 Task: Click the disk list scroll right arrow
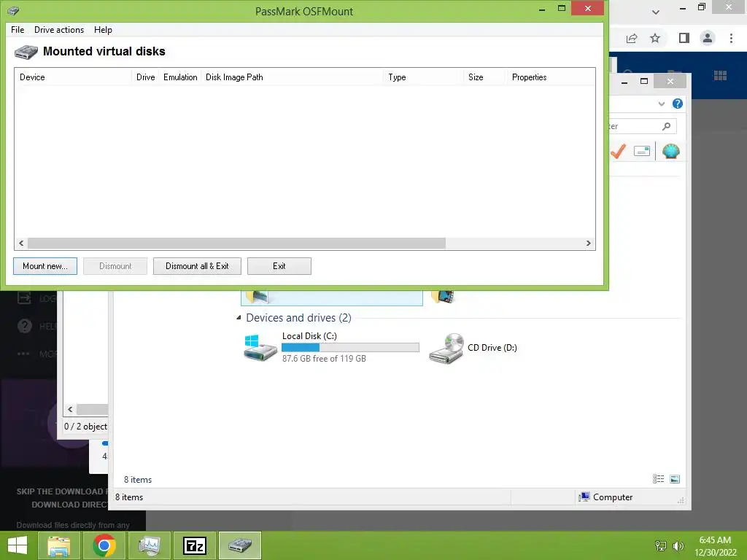(589, 244)
